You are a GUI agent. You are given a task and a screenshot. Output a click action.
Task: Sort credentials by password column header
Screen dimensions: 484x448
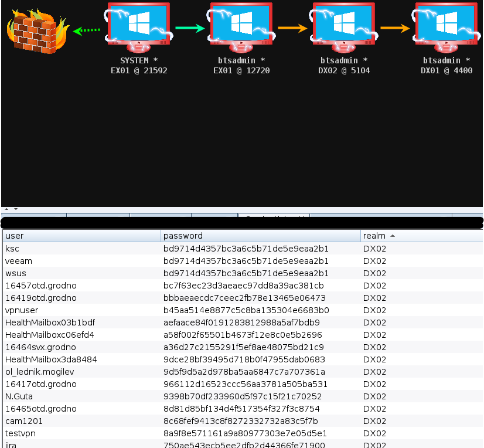(x=261, y=236)
